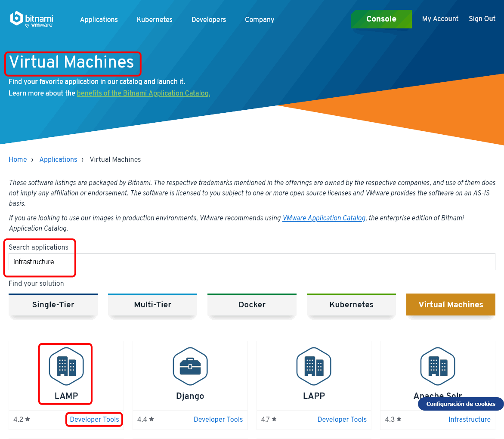Viewport: 504px width, 439px height.
Task: Open the Django toolbox icon
Action: [x=190, y=366]
